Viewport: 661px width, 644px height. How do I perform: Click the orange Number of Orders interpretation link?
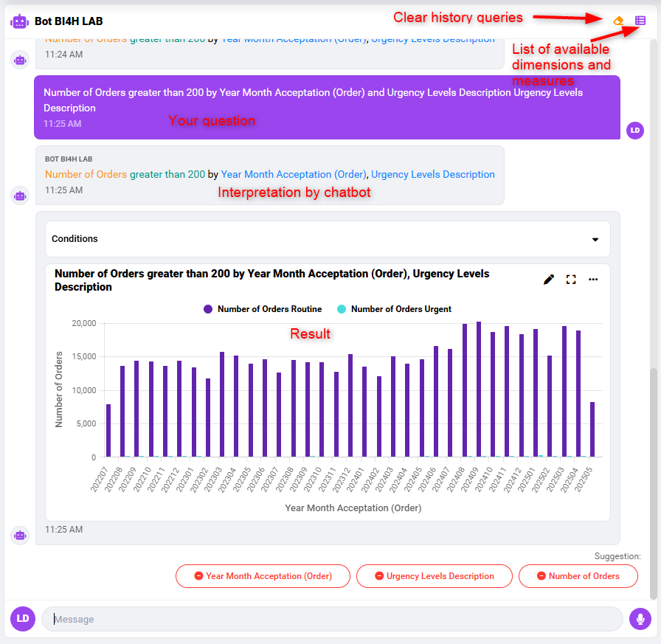[86, 175]
